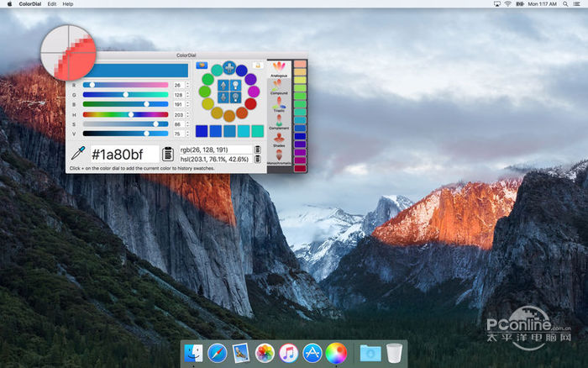Open iTunes from the Dock
Screen dimensions: 588x368
tap(288, 353)
